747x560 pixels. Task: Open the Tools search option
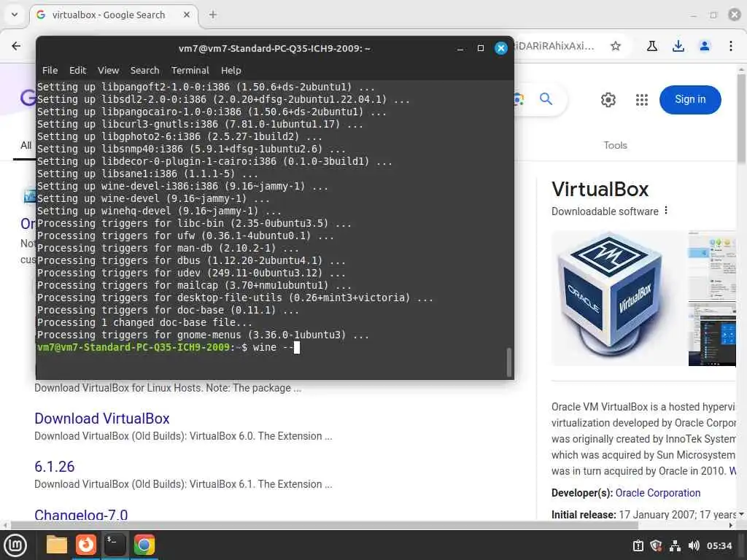(615, 145)
